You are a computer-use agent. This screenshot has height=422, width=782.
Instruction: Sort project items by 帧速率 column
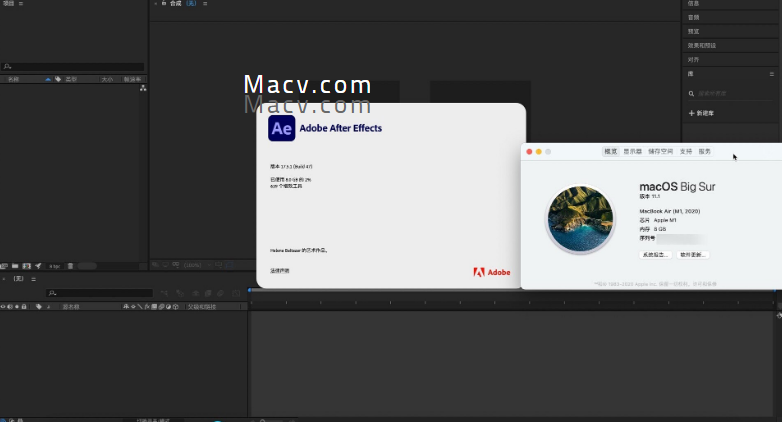click(x=132, y=79)
